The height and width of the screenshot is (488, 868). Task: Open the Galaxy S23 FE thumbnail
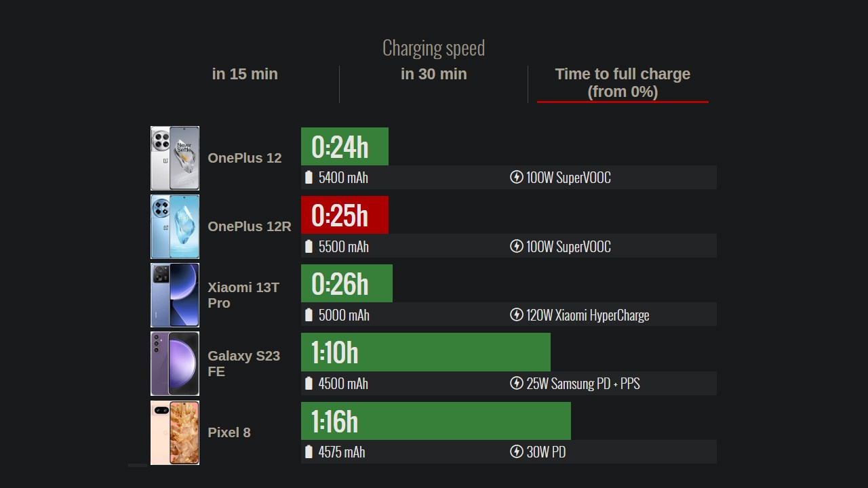click(x=175, y=364)
